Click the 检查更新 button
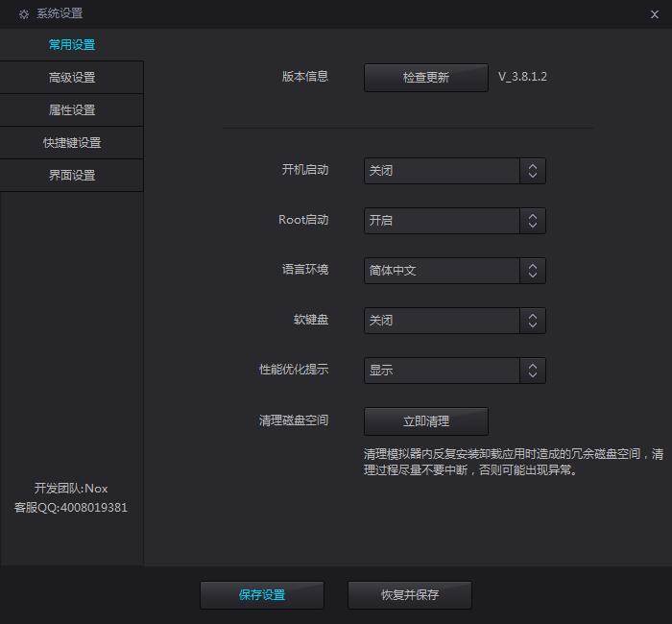 point(426,78)
